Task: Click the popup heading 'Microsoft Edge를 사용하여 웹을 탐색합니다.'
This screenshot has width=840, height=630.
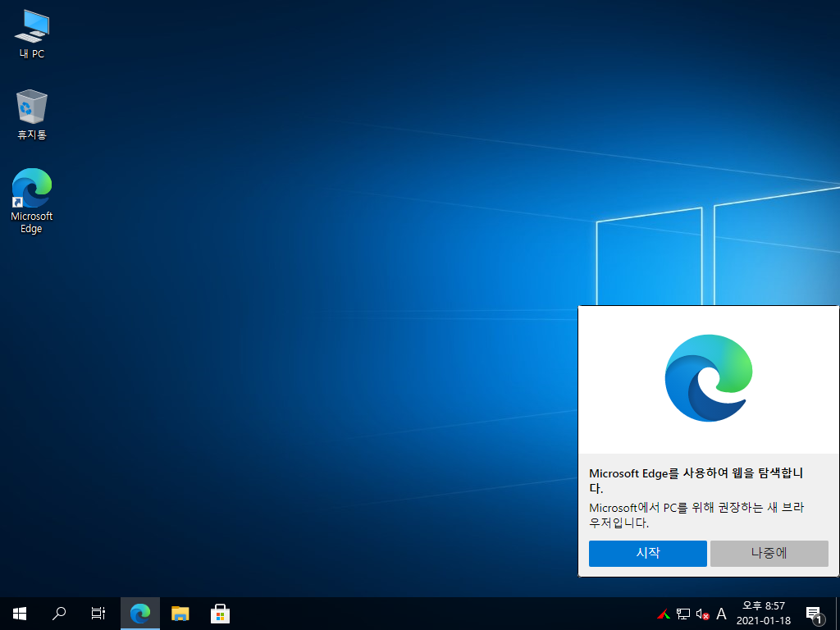Action: (x=696, y=481)
